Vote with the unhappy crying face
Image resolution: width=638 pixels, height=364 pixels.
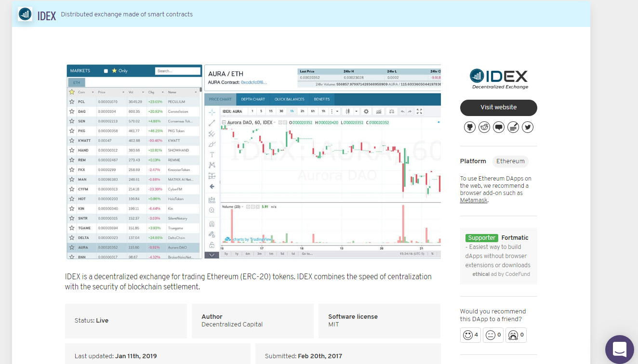tap(516, 335)
